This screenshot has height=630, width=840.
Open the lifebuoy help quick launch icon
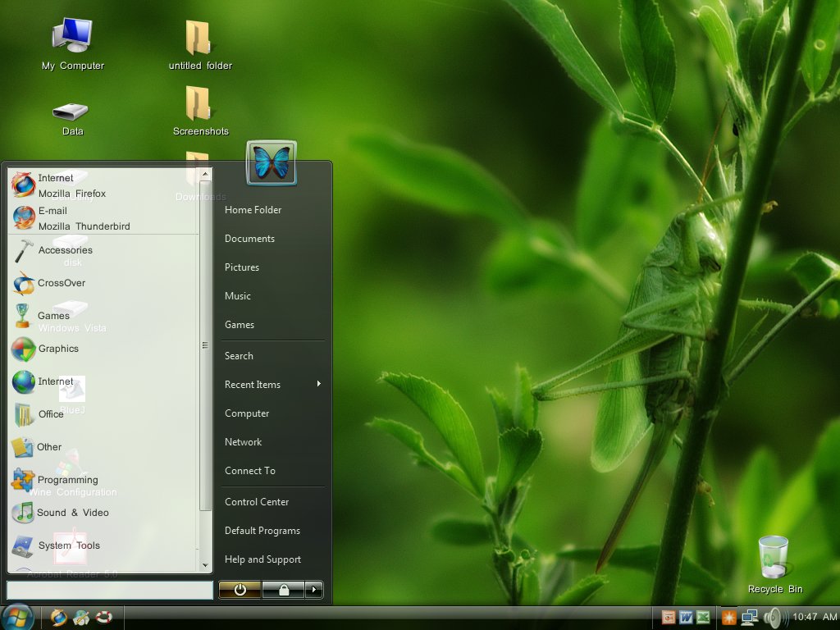104,617
